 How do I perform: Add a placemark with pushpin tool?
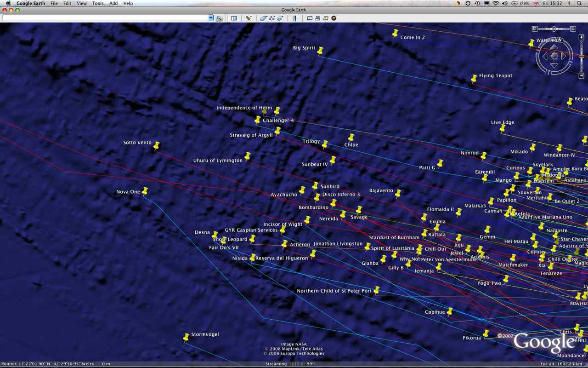(249, 18)
